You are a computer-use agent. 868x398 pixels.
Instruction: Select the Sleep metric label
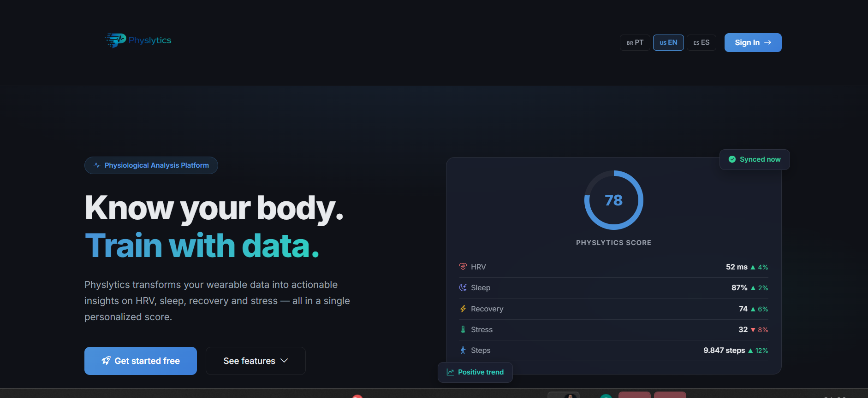[x=481, y=287]
